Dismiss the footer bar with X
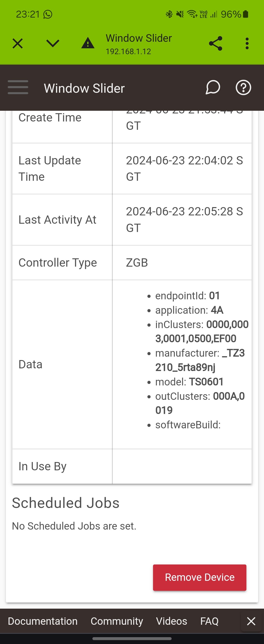The height and width of the screenshot is (644, 264). [x=251, y=621]
